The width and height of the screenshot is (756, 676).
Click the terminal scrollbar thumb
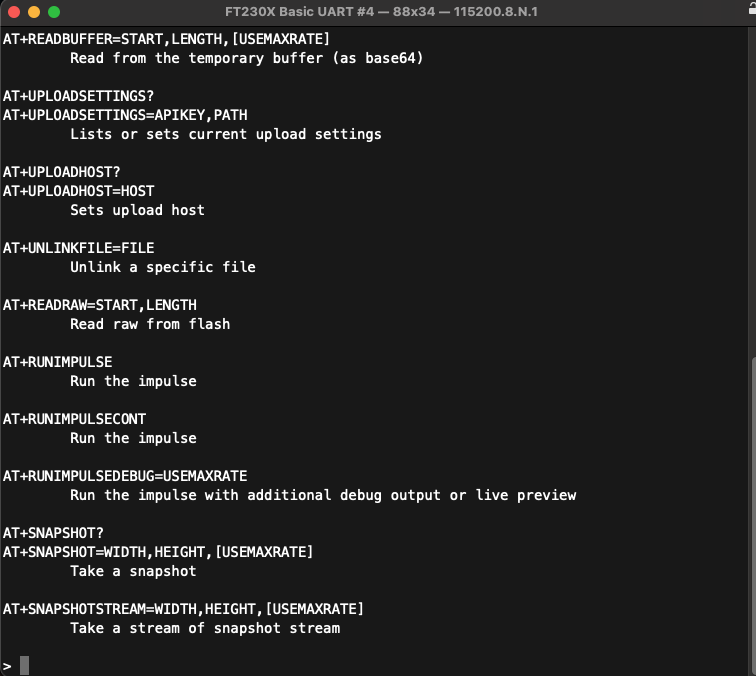(753, 515)
